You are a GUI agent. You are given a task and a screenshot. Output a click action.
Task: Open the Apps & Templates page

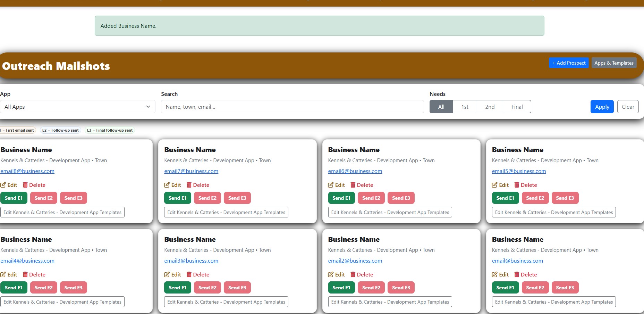(614, 63)
